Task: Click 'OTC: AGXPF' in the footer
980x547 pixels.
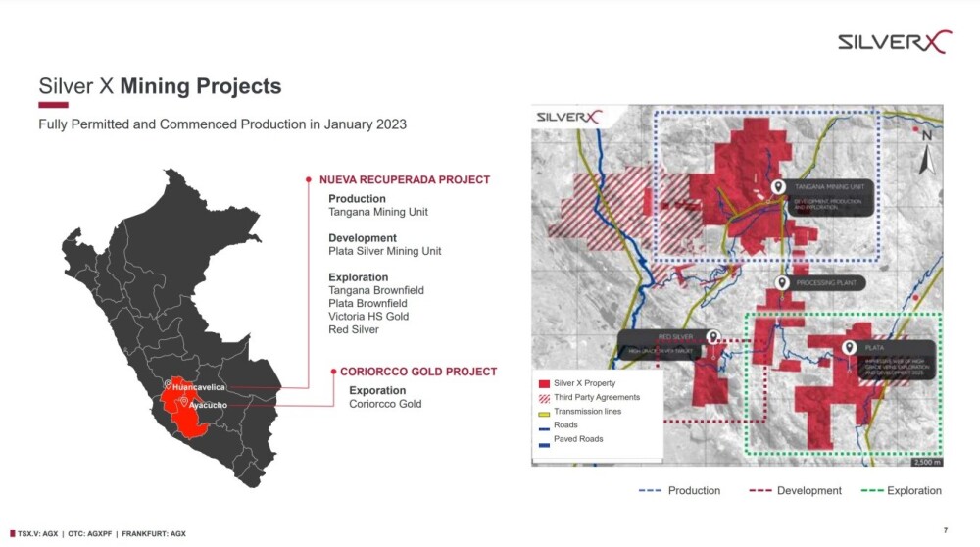Action: (90, 534)
